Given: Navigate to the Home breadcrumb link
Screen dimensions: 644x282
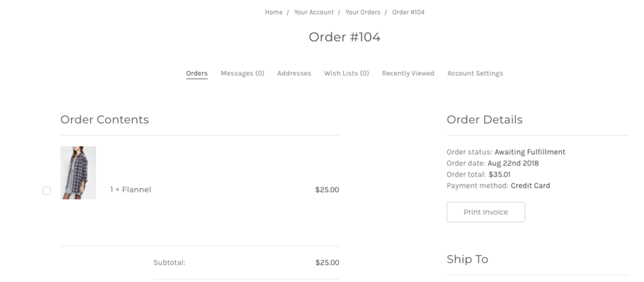Looking at the screenshot, I should 274,12.
